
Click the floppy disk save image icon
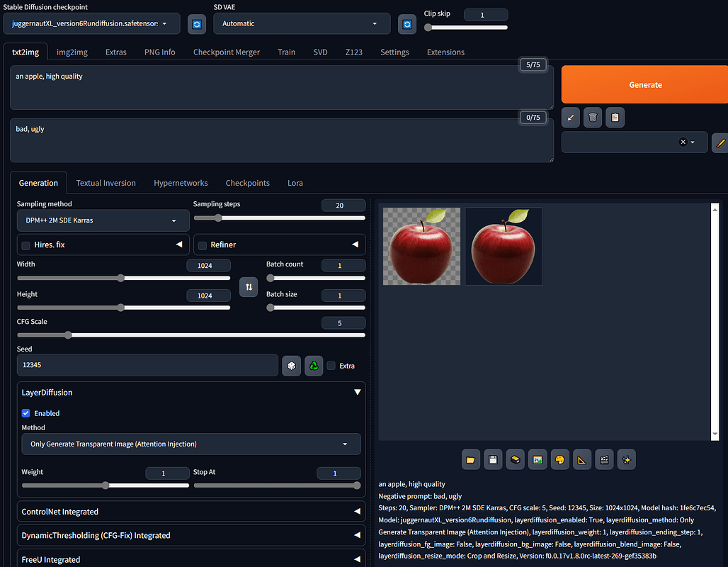(493, 460)
